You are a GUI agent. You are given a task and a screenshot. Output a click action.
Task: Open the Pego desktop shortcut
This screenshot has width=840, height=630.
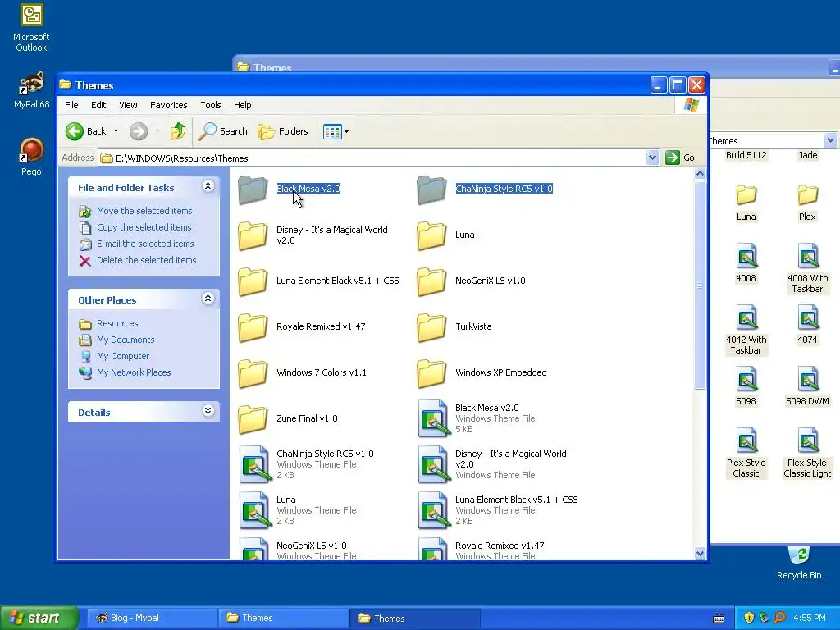(x=31, y=157)
